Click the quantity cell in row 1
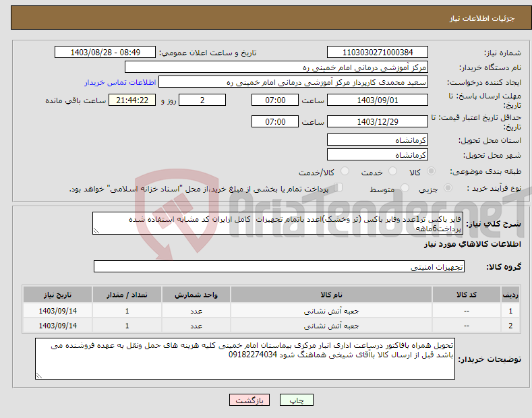This screenshot has height=418, width=532. (x=127, y=311)
